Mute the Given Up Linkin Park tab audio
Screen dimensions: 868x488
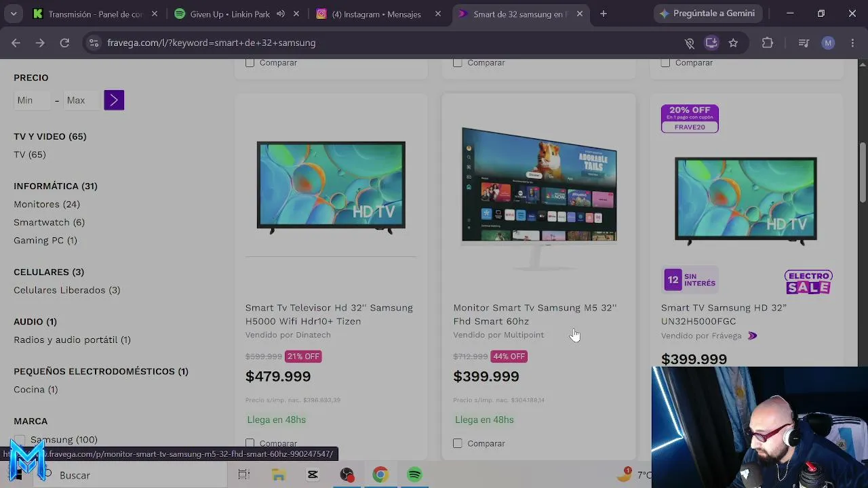(x=281, y=14)
